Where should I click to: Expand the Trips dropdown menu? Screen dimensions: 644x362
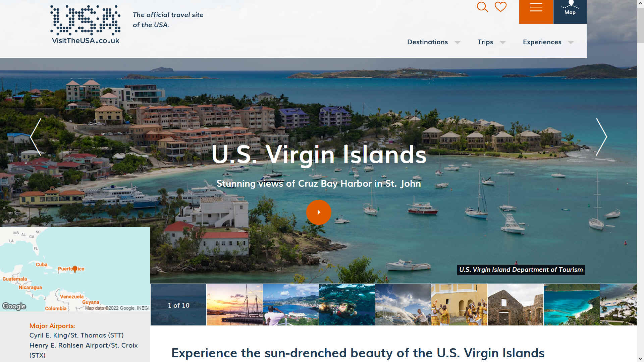491,42
